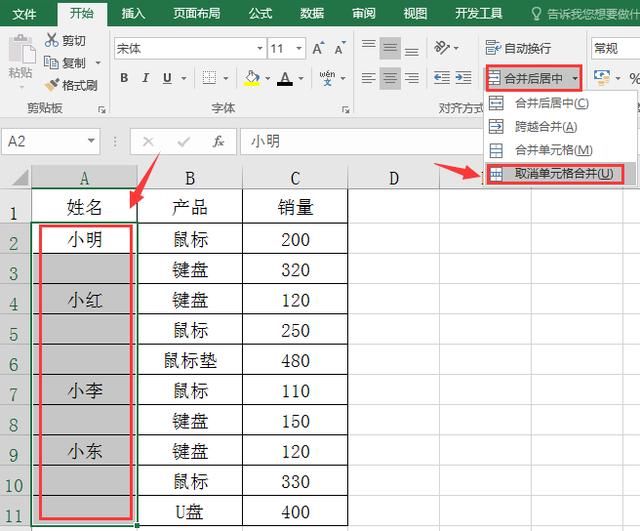Click the 告诉我您想要做什么 search box

586,14
